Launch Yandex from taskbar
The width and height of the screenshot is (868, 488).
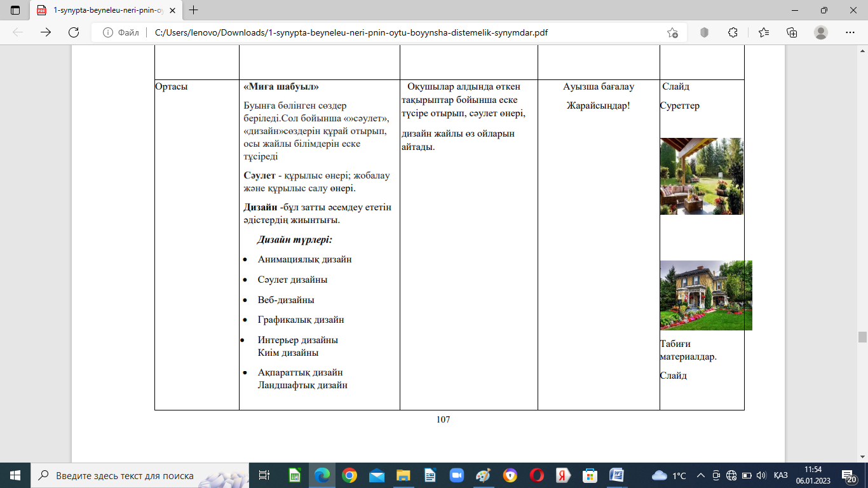click(562, 475)
